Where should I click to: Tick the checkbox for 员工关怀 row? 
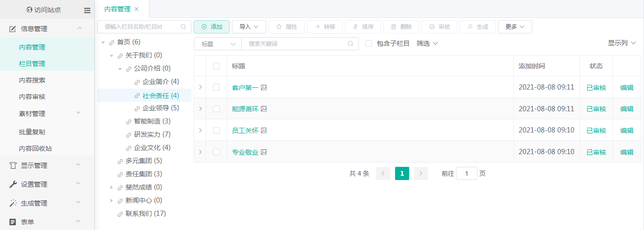click(x=216, y=131)
